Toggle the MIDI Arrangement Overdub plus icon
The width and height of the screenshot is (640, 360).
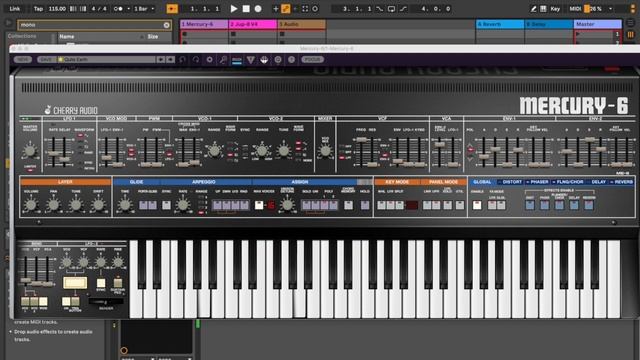tap(276, 9)
